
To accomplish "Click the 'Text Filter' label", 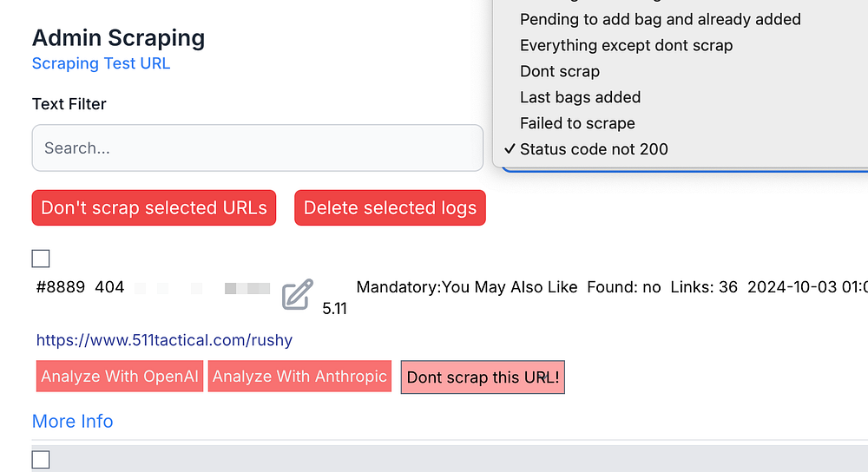I will (69, 104).
